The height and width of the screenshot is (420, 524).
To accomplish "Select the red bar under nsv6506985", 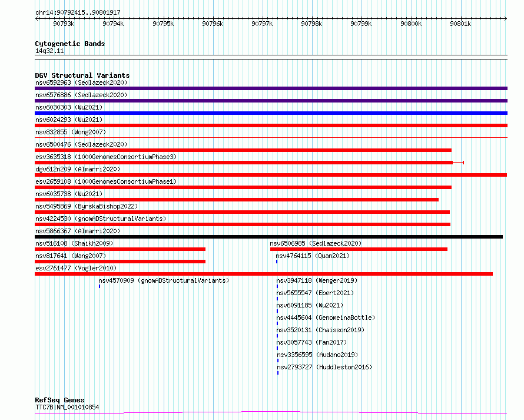I will (359, 249).
